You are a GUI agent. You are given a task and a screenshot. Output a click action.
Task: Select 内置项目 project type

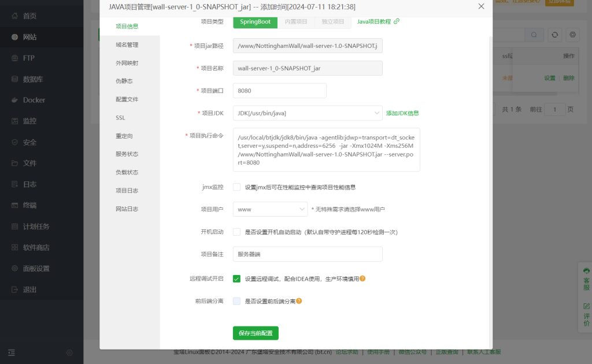[296, 22]
